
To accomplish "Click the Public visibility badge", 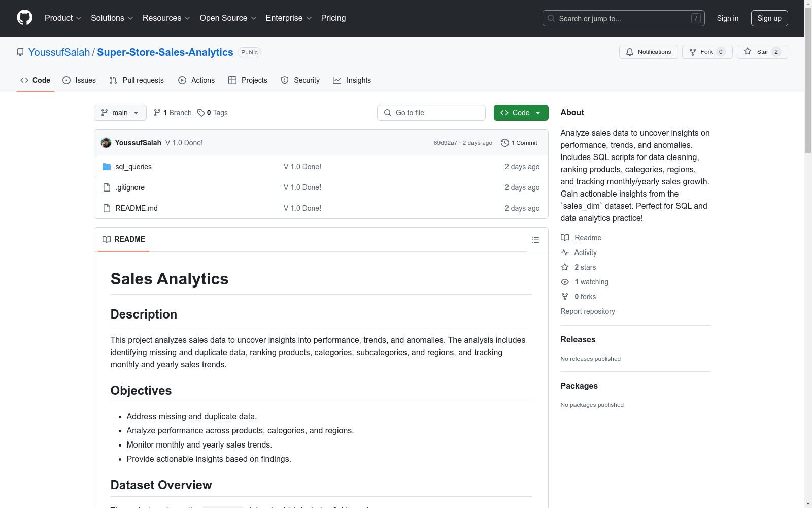I will coord(249,52).
